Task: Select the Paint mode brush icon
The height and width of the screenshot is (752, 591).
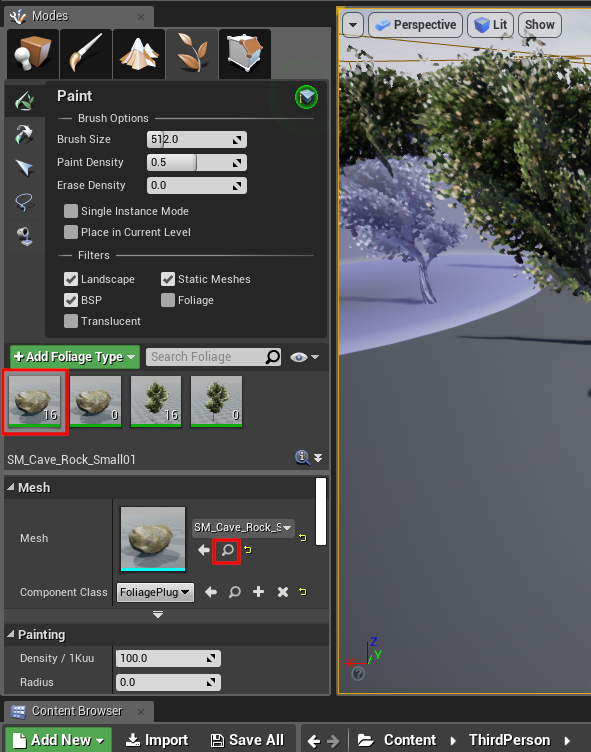Action: 86,54
